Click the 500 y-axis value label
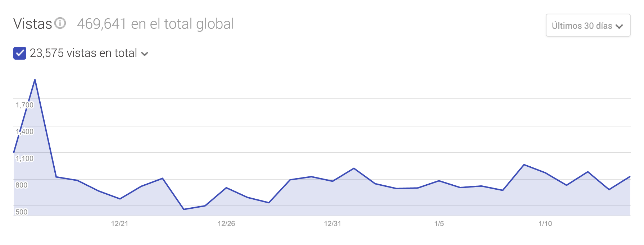This screenshot has height=245, width=644. (x=21, y=212)
